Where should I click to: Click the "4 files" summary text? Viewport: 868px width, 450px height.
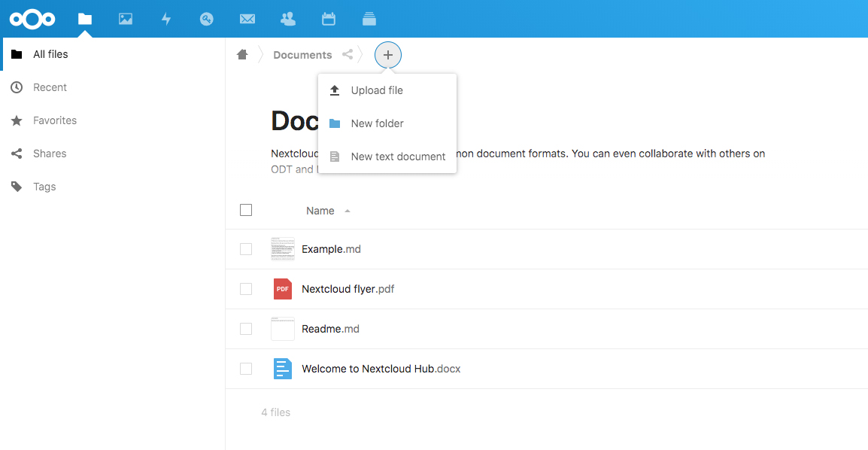276,412
